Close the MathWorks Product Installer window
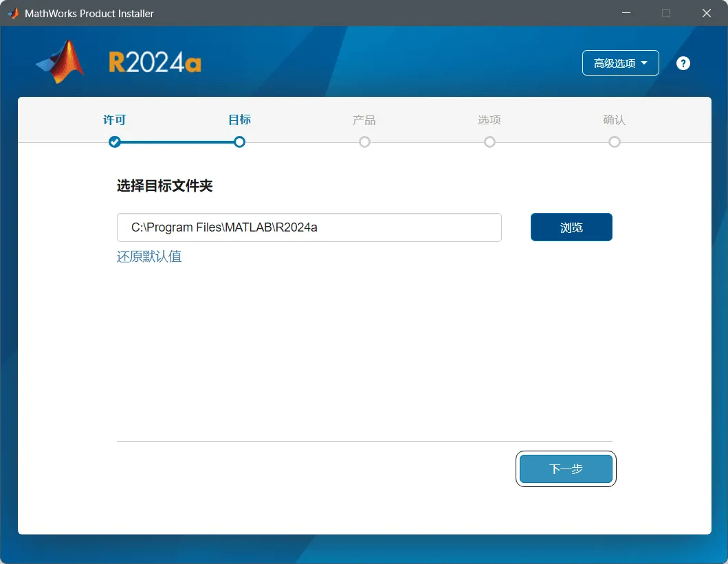The height and width of the screenshot is (564, 728). pos(707,13)
